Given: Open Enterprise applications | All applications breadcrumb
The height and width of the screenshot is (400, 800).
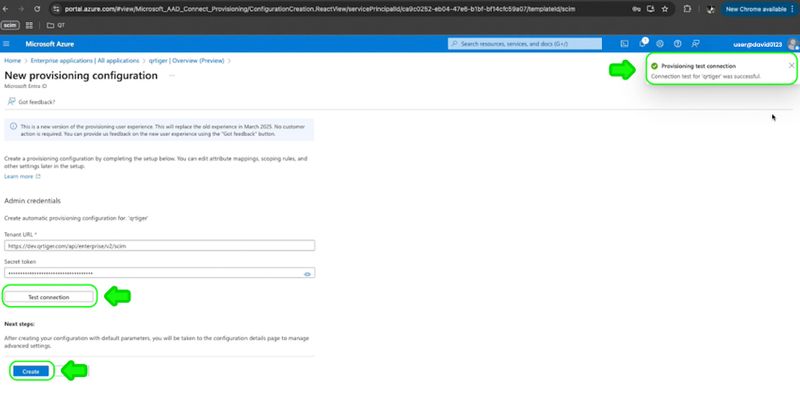Looking at the screenshot, I should 85,61.
